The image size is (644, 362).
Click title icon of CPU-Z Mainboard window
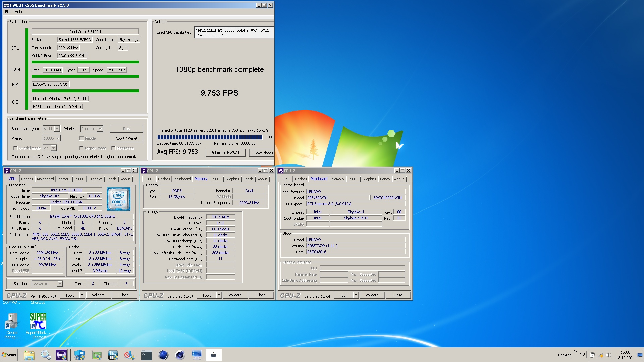point(281,171)
